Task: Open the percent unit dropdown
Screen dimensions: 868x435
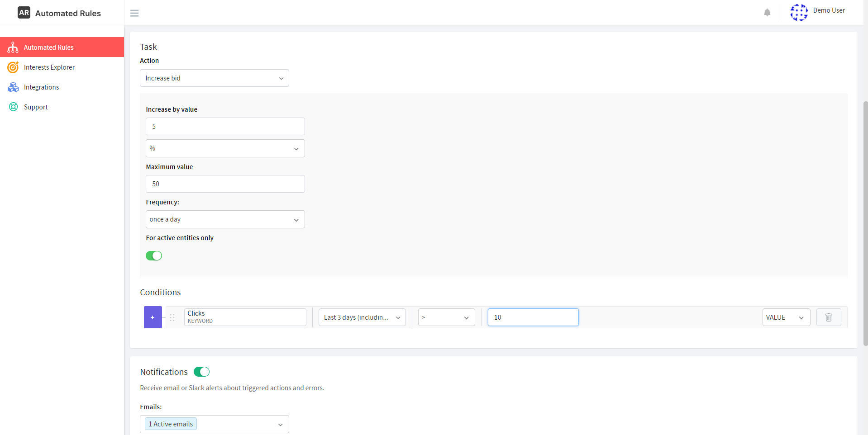Action: coord(225,148)
